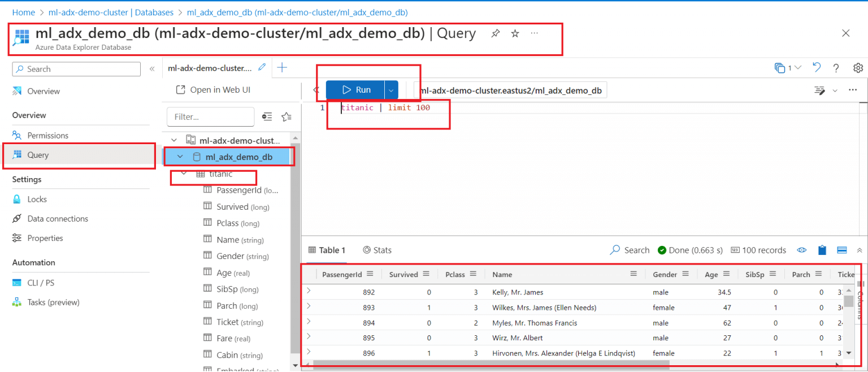Click the query format edit icon
This screenshot has height=372, width=868.
pyautogui.click(x=819, y=90)
